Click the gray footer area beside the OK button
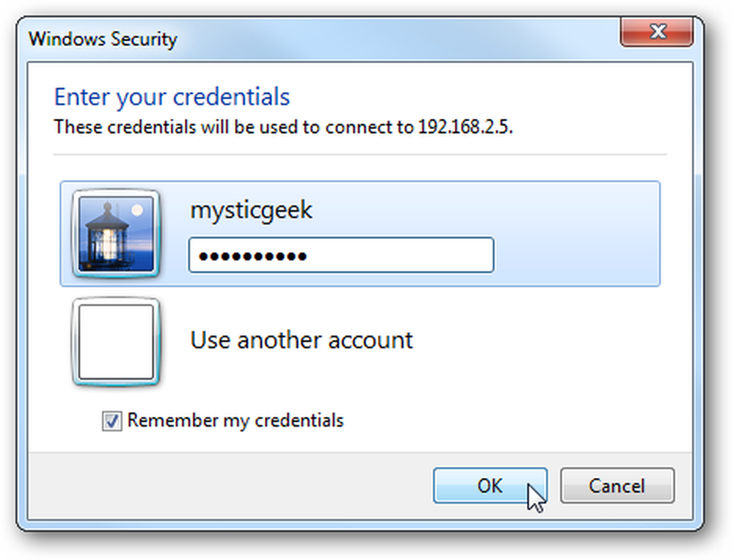 [x=229, y=486]
